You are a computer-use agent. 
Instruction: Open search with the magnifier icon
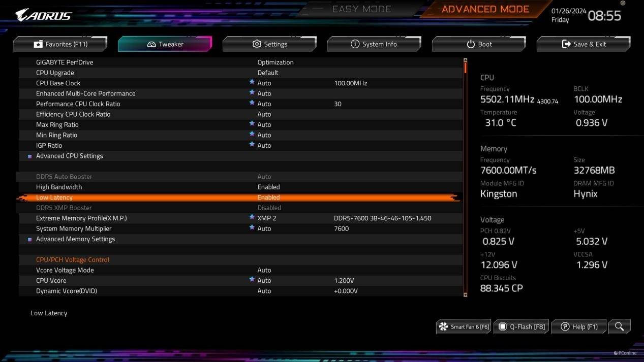tap(619, 326)
